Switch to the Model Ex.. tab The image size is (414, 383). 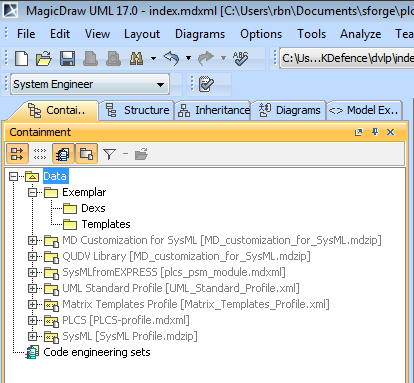point(365,110)
